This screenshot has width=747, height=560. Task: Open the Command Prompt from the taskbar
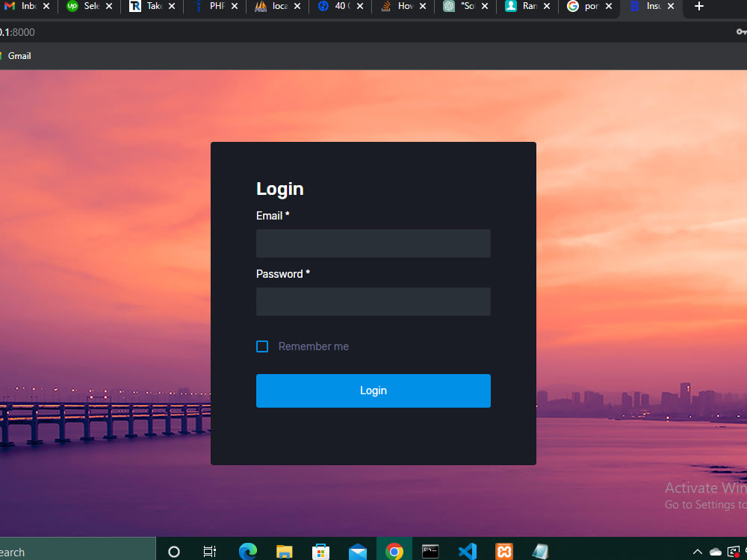[431, 551]
